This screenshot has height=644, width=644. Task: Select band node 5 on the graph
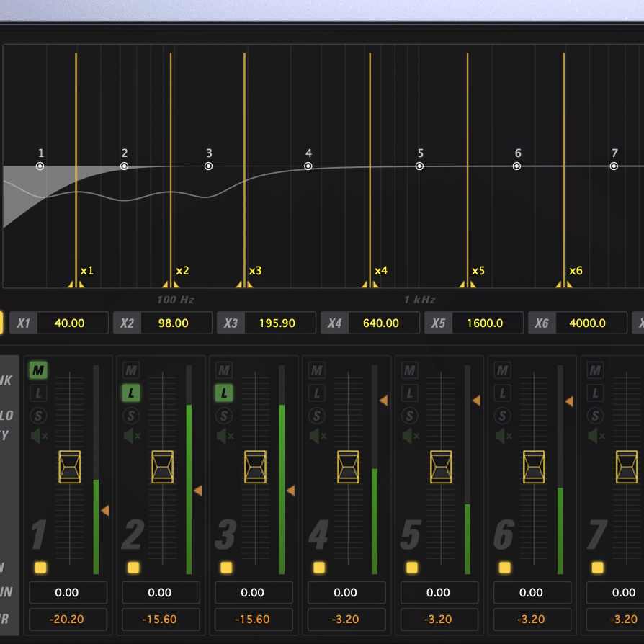(x=419, y=166)
